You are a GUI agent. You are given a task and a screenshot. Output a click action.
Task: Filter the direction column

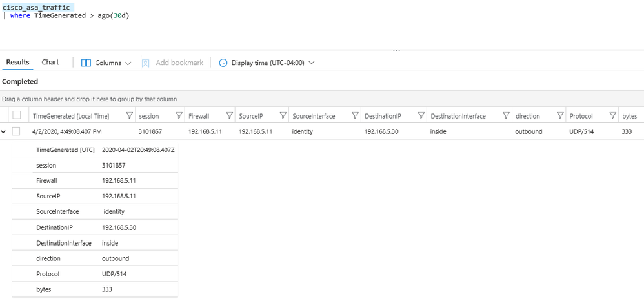point(560,115)
